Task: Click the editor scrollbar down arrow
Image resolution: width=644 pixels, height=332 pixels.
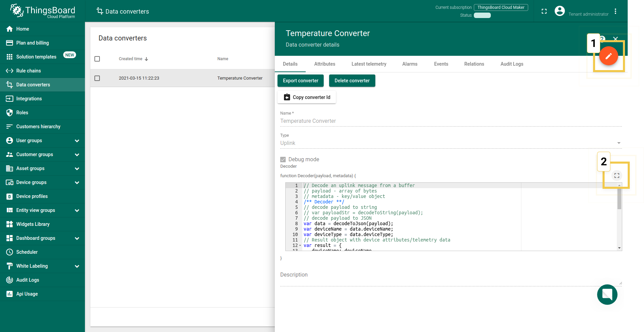Action: click(x=620, y=248)
